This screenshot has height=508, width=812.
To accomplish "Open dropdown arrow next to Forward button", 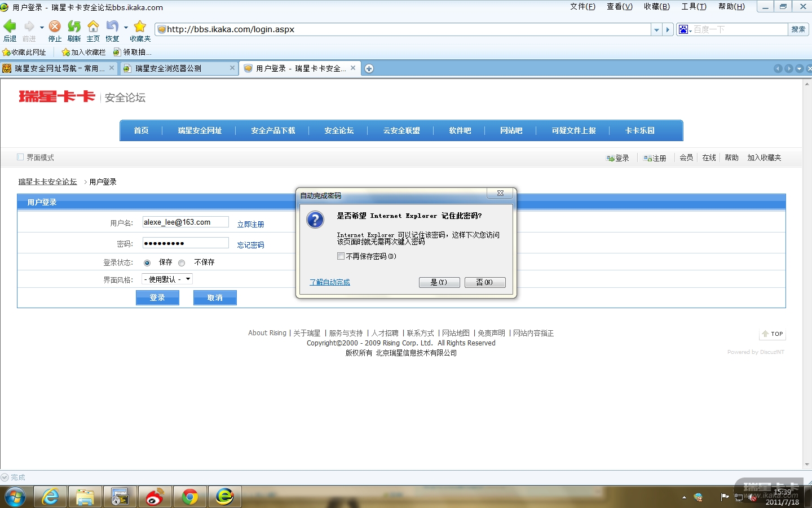I will pyautogui.click(x=42, y=27).
